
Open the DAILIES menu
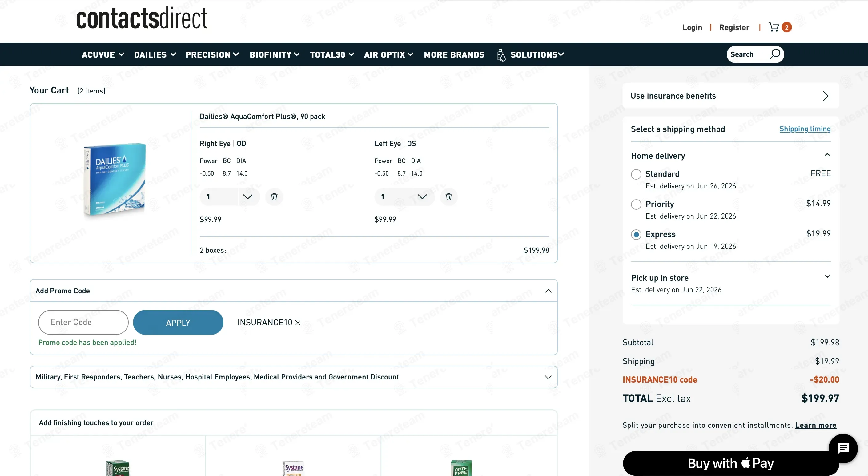(x=155, y=54)
